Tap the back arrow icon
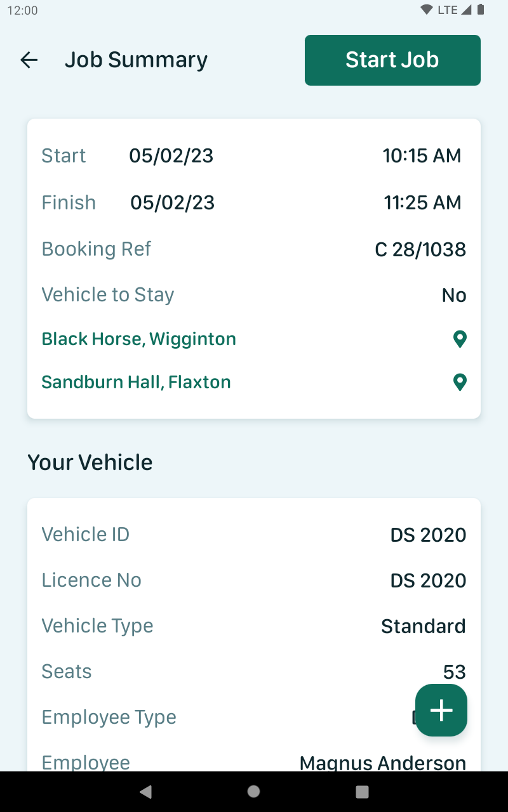Screen dimensions: 508x812 (x=29, y=60)
